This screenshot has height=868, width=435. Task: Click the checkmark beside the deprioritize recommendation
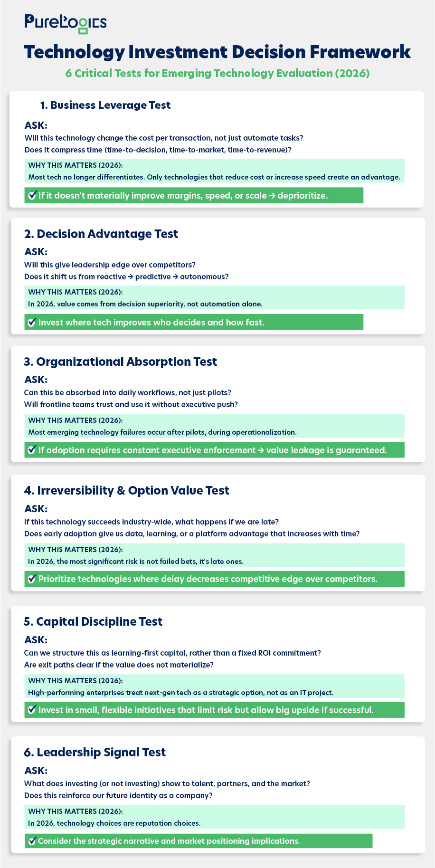coord(32,195)
